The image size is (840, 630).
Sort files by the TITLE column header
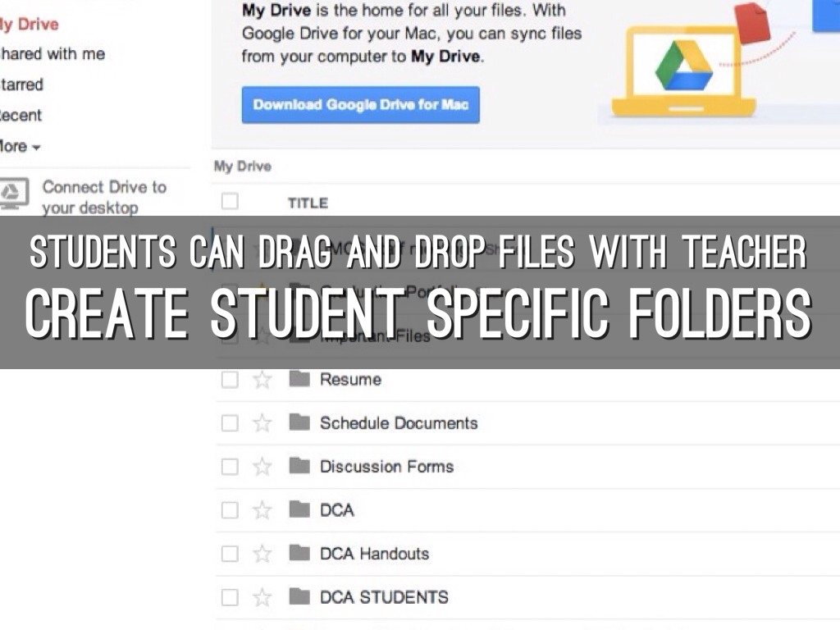coord(308,203)
